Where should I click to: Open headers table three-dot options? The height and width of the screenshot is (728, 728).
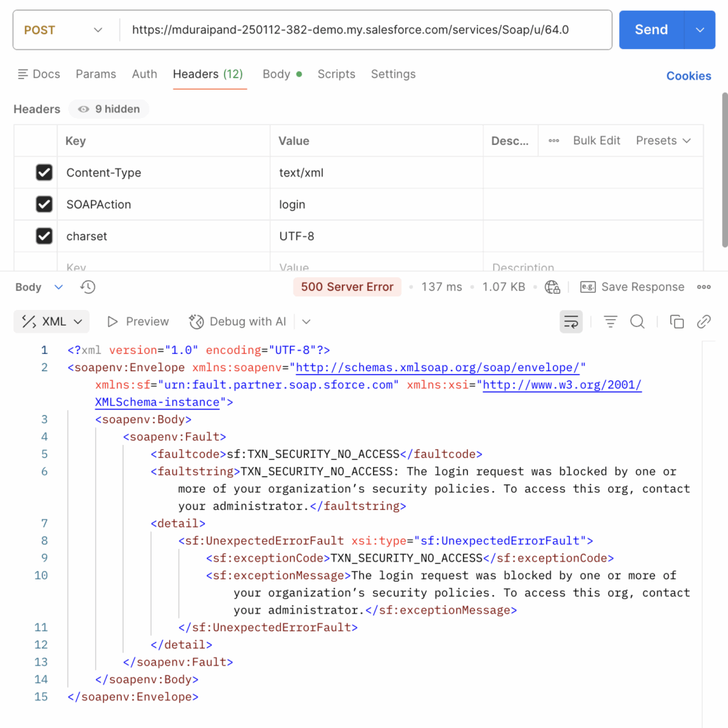click(554, 141)
